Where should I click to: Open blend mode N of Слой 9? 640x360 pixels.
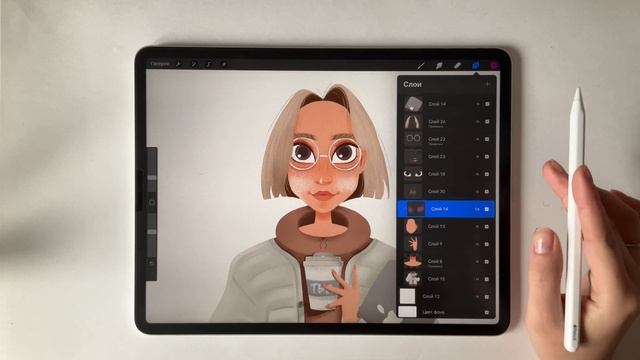478,244
